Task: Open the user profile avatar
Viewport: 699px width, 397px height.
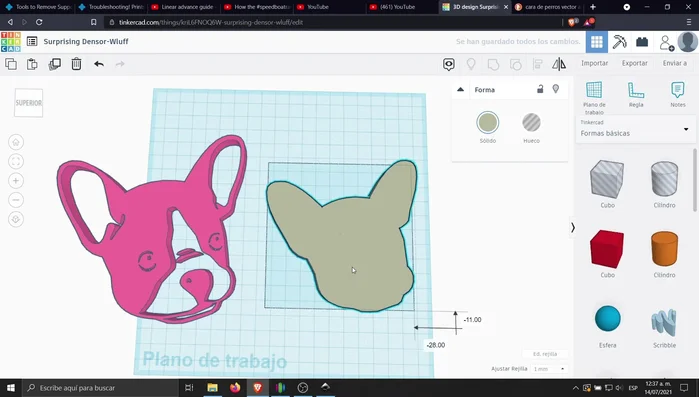Action: point(687,42)
